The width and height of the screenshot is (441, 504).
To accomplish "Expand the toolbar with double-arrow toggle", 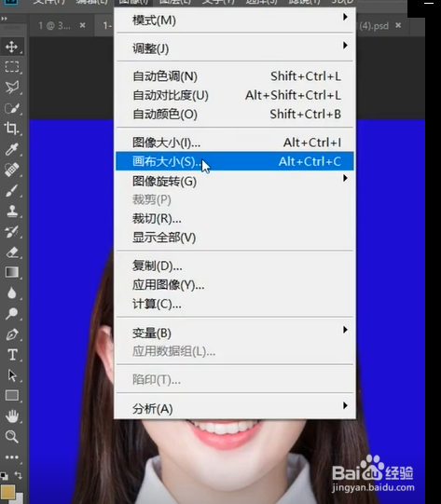I will 4,19.
